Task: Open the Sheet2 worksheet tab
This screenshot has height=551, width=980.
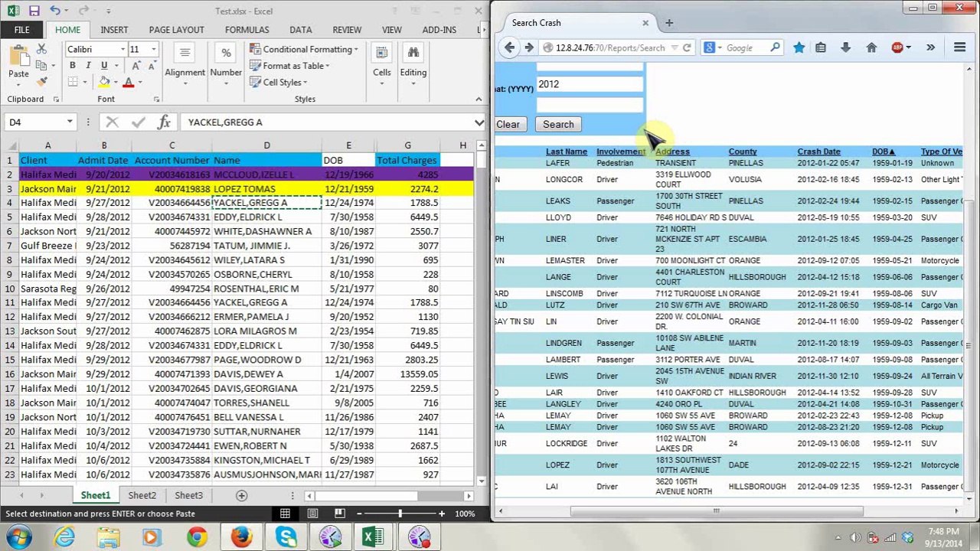Action: [x=142, y=496]
